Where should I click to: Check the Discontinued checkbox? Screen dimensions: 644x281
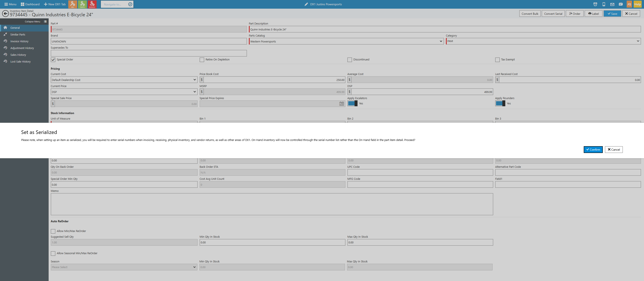(x=349, y=60)
